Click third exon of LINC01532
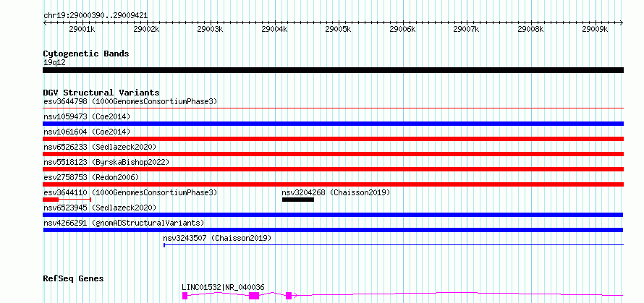Image resolution: width=644 pixels, height=303 pixels. [289, 296]
